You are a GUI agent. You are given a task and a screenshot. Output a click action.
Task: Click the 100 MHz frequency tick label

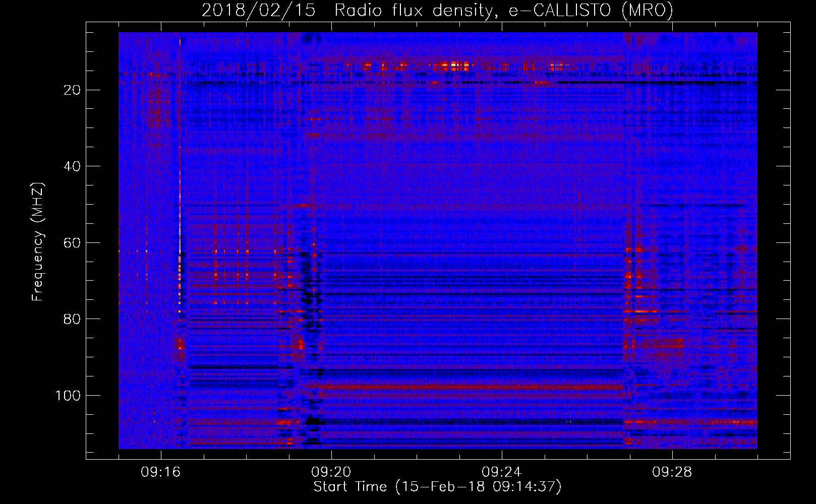click(68, 396)
